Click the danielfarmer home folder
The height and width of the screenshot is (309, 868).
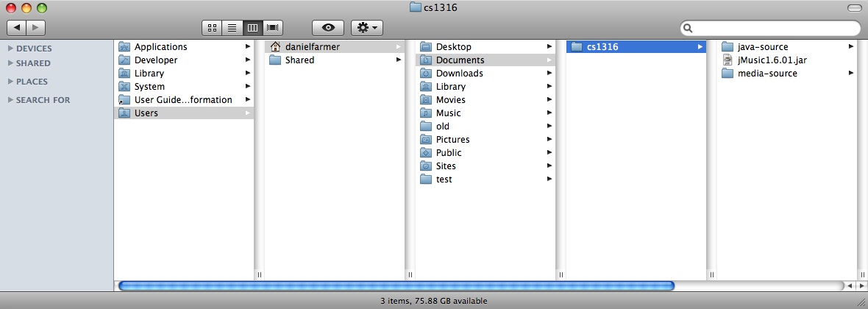[313, 47]
